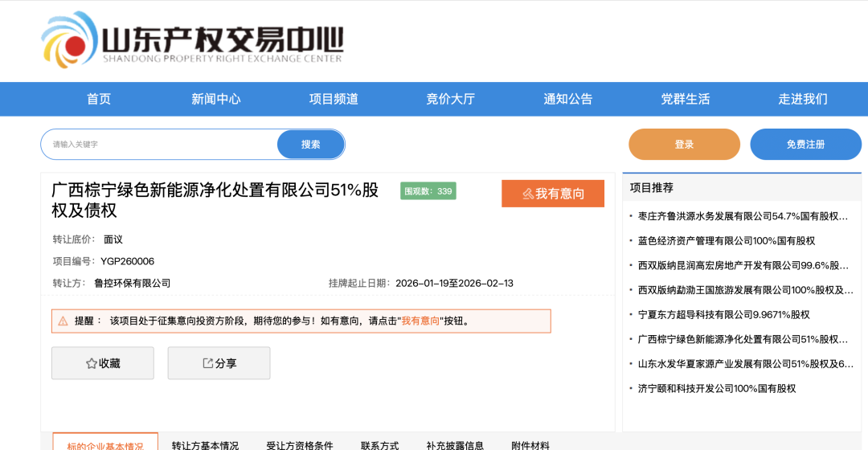Open the 新闻中心 navigation item

click(x=216, y=99)
